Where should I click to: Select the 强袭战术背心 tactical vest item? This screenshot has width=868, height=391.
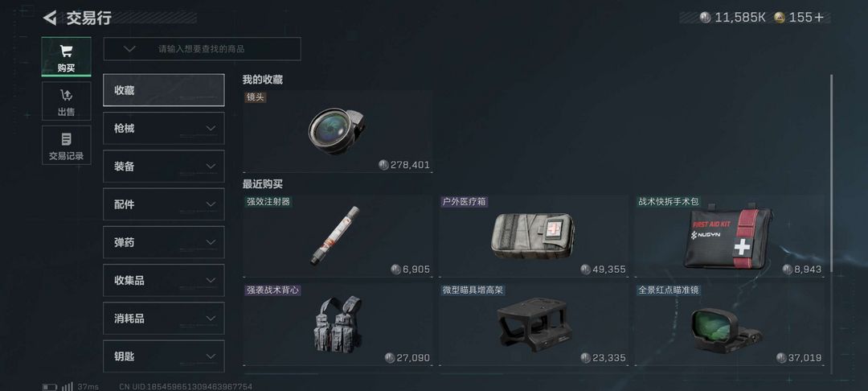click(x=338, y=324)
